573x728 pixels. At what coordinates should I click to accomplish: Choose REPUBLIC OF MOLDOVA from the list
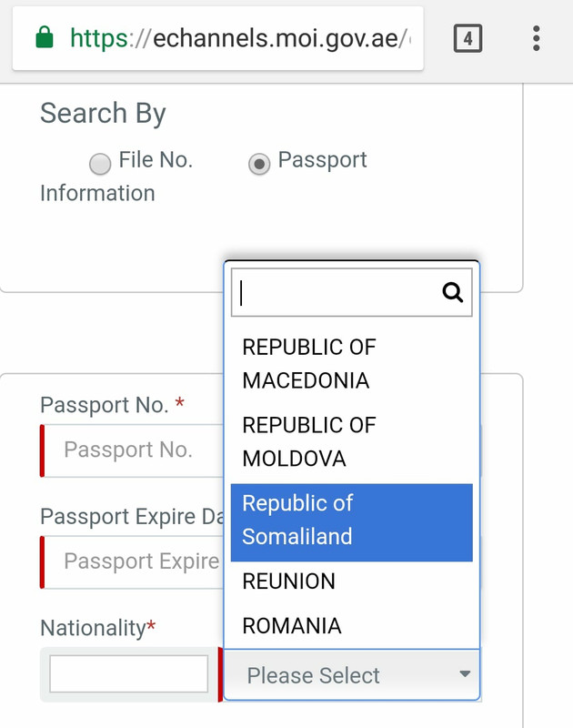[352, 442]
